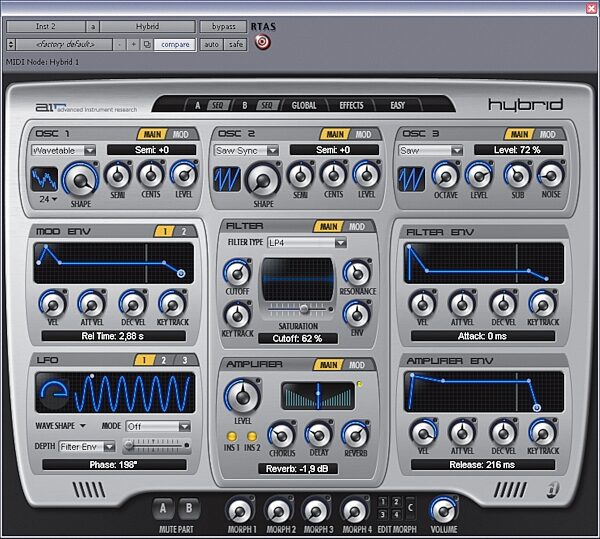Click the OSC 3 Octave knob
Viewport: 600px width, 539px height.
[x=445, y=176]
